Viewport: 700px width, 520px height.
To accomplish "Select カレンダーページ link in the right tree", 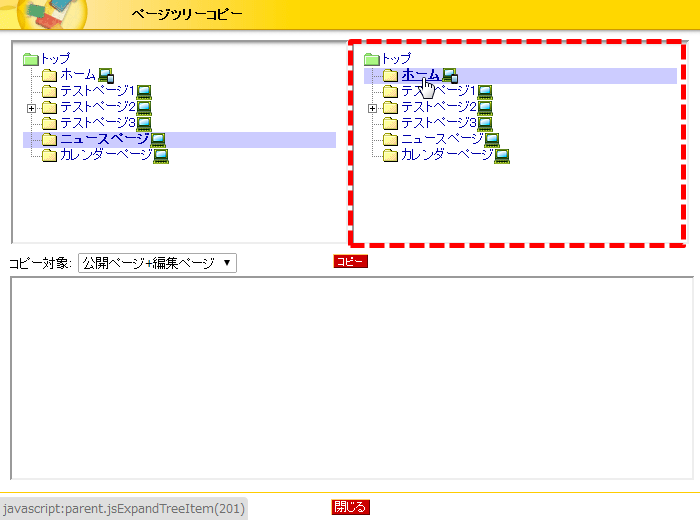I will coord(447,154).
